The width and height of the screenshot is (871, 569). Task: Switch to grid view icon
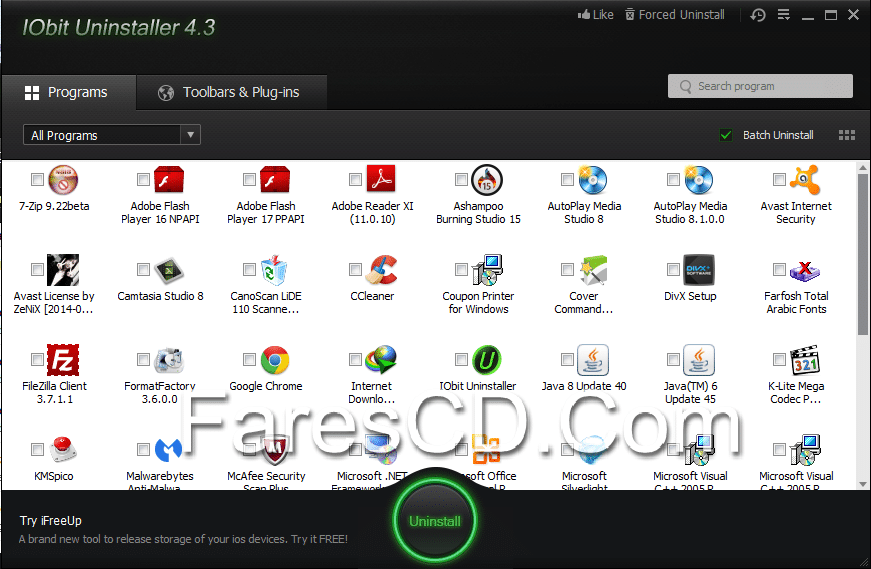tap(847, 135)
